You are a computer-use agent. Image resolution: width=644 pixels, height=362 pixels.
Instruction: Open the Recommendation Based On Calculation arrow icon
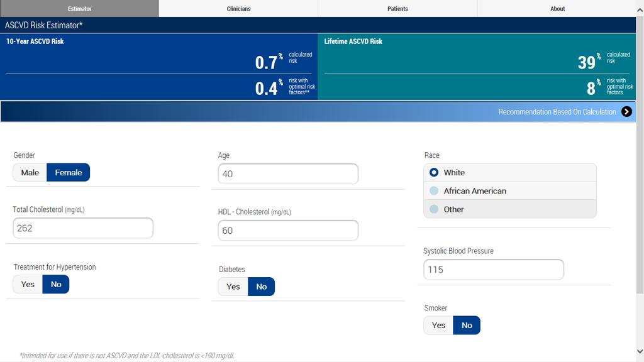coord(626,112)
